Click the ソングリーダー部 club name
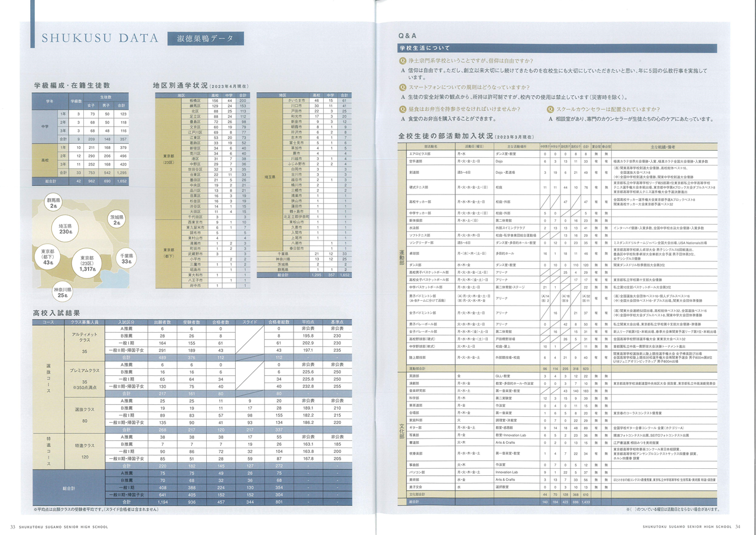The height and width of the screenshot is (535, 756). [422, 242]
